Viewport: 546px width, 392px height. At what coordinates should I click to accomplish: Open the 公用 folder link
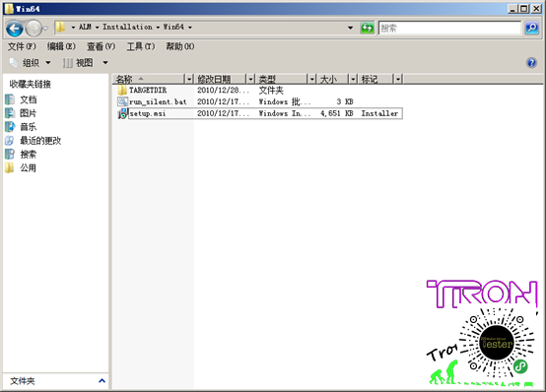[28, 168]
